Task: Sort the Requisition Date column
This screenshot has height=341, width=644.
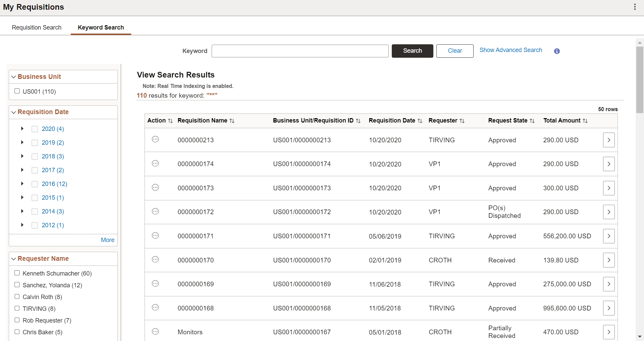Action: pos(420,120)
